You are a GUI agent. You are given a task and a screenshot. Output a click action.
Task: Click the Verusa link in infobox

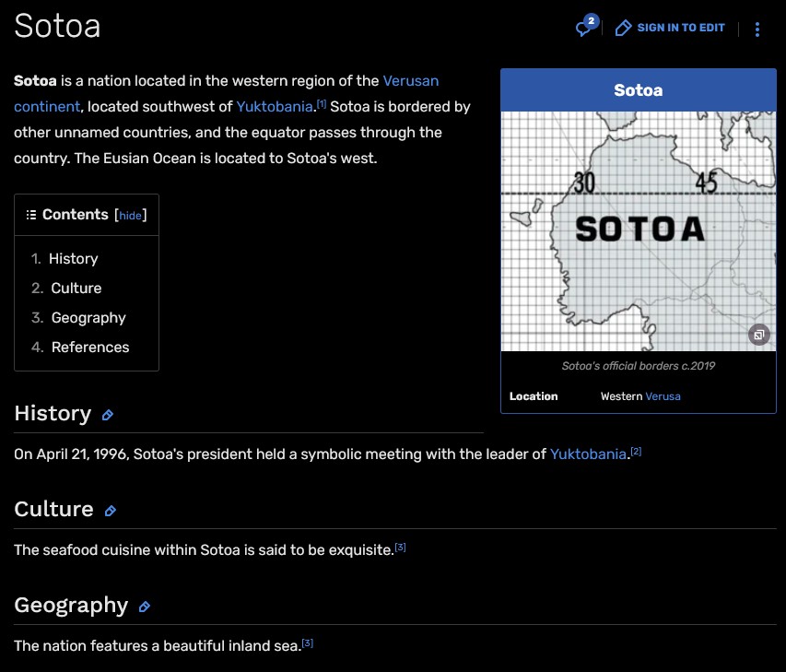click(x=663, y=396)
